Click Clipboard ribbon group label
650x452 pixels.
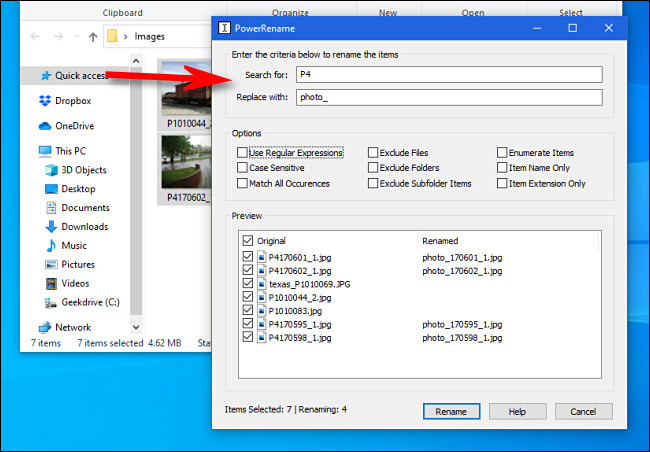click(x=123, y=13)
